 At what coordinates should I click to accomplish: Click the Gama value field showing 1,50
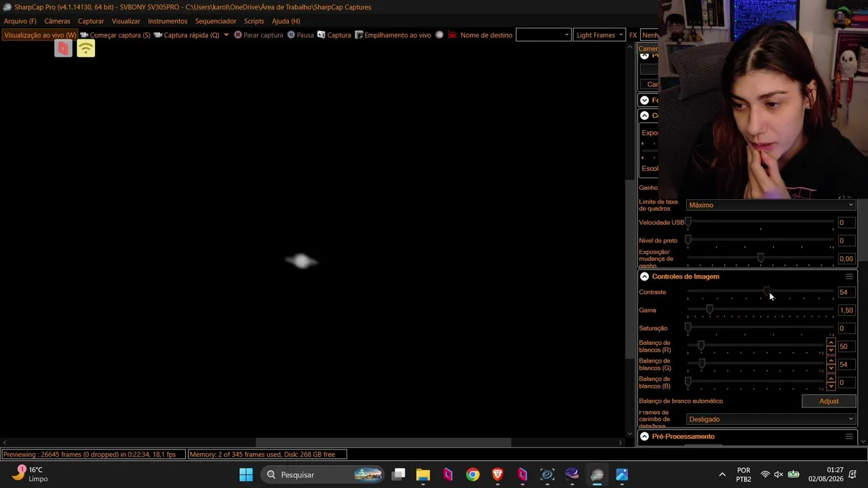pyautogui.click(x=846, y=310)
